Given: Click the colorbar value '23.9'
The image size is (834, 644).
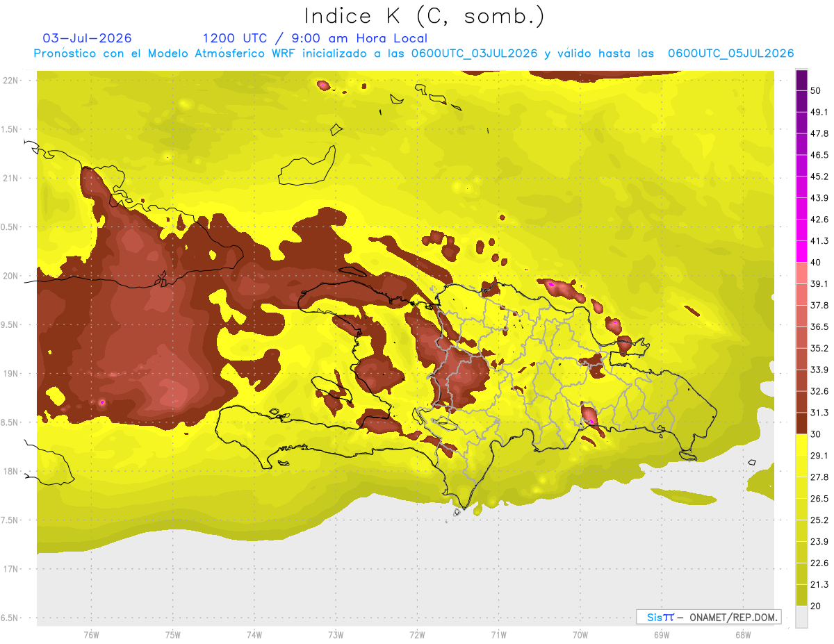Looking at the screenshot, I should coord(819,542).
